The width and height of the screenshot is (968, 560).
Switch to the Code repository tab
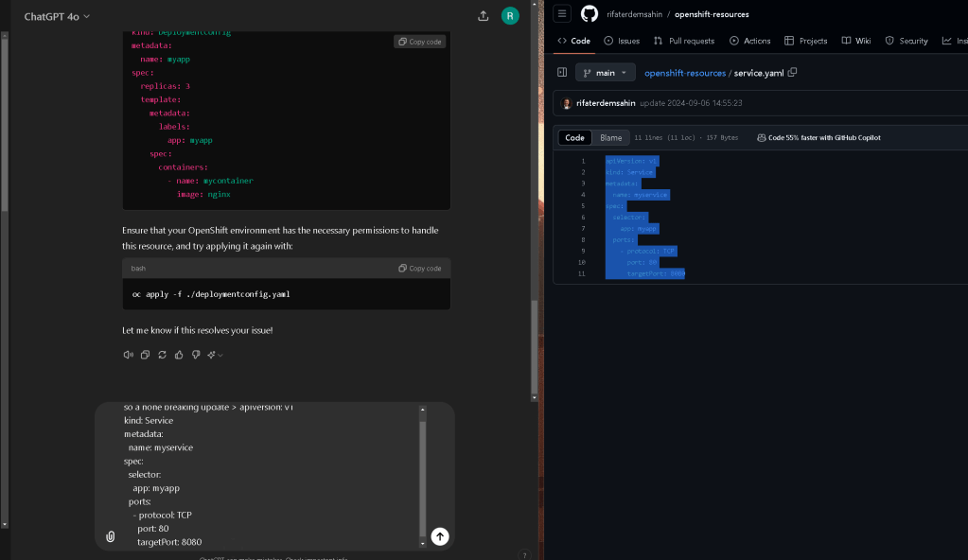coord(574,41)
